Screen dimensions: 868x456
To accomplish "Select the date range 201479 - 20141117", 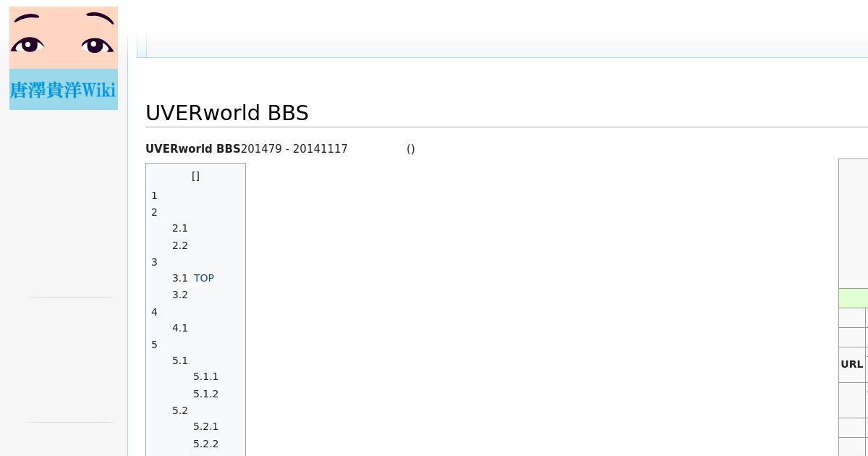I will [x=294, y=149].
